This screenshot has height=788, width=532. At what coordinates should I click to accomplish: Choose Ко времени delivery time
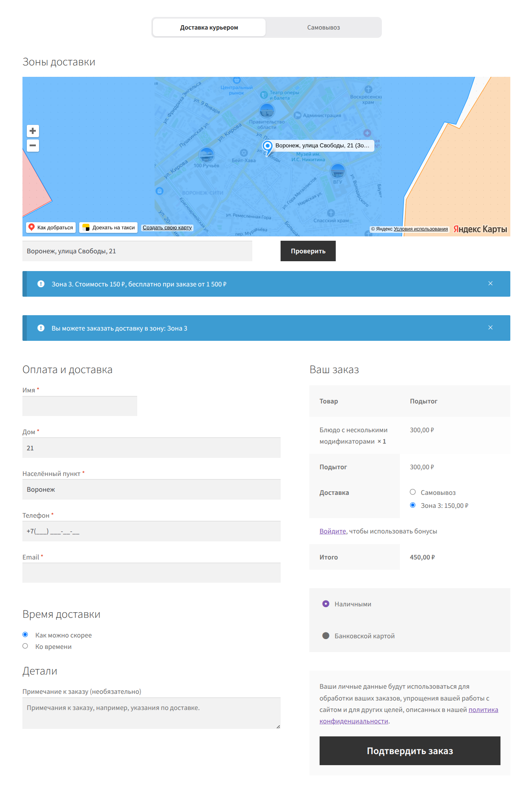25,646
